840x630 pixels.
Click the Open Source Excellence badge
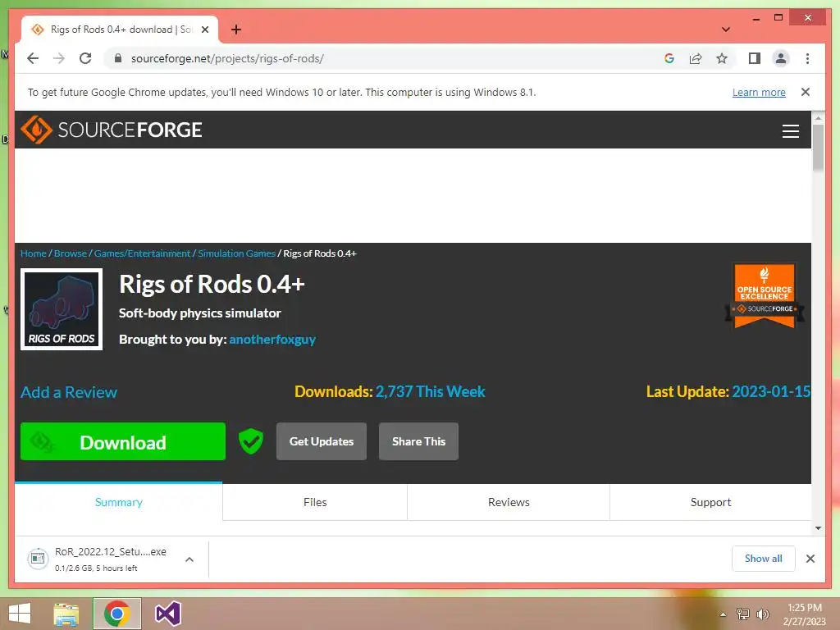pos(765,295)
